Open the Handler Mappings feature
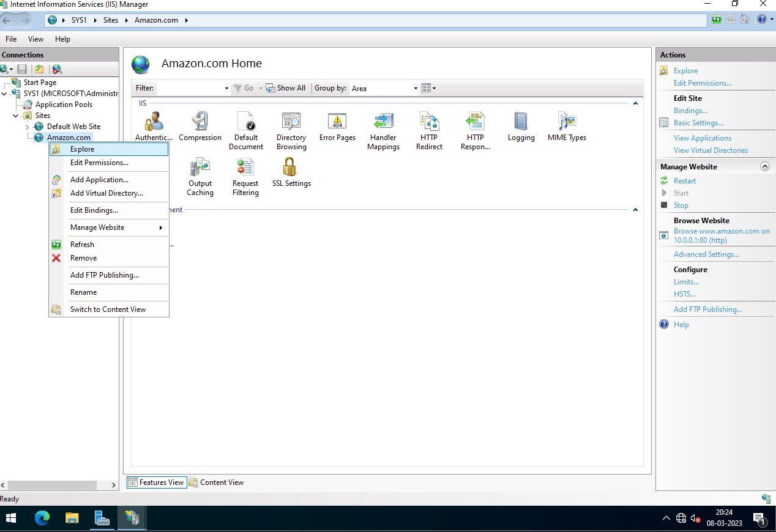 (x=384, y=131)
